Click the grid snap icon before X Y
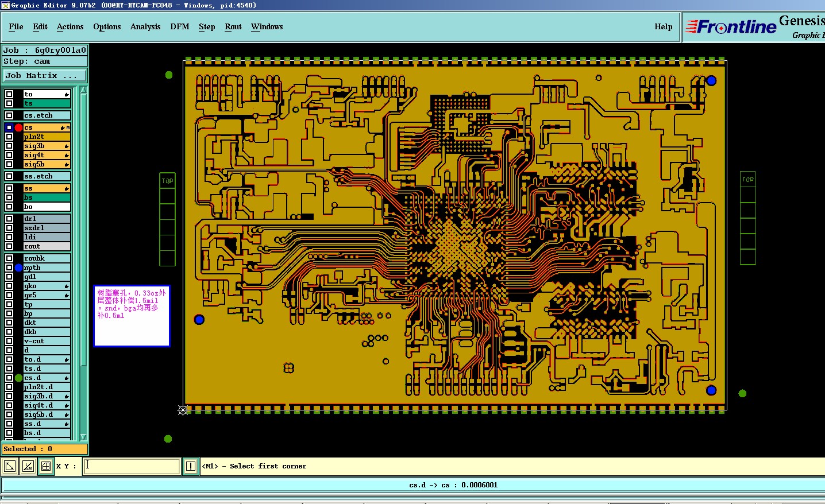The height and width of the screenshot is (504, 825). tap(46, 466)
